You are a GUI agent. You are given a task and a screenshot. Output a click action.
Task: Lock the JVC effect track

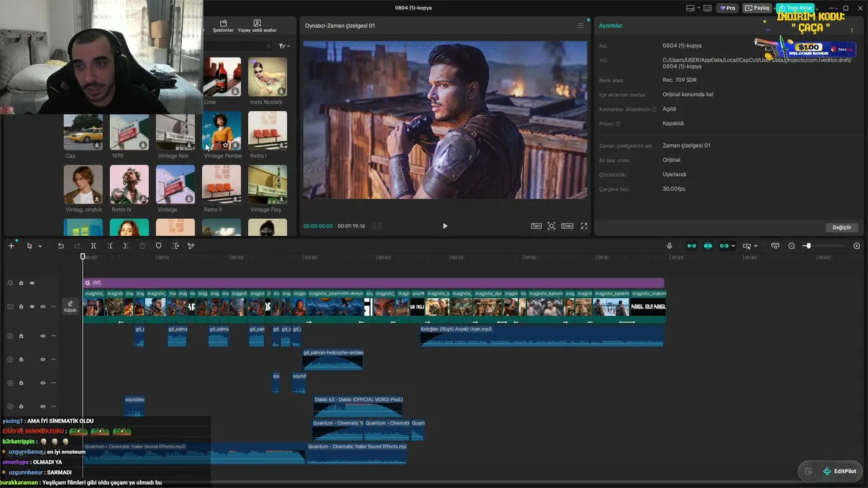tap(21, 283)
